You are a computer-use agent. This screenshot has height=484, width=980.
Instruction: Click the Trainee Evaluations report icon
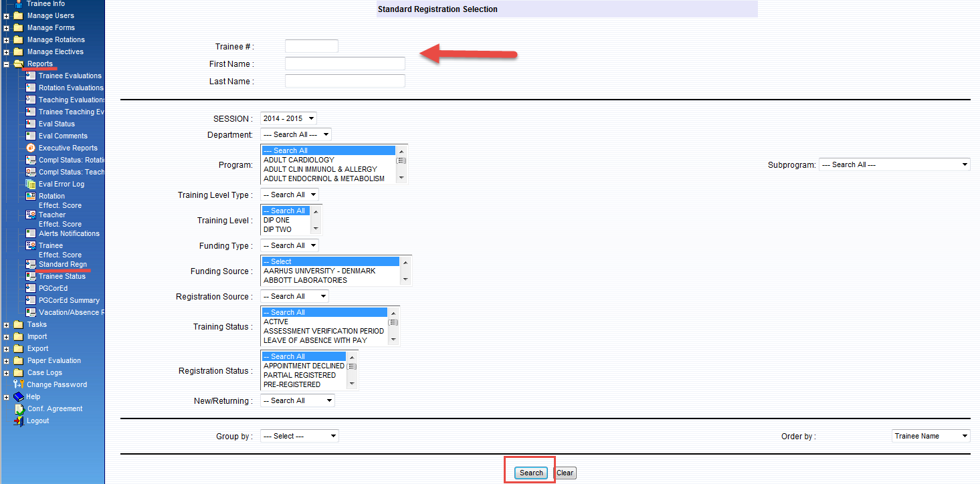(x=31, y=76)
